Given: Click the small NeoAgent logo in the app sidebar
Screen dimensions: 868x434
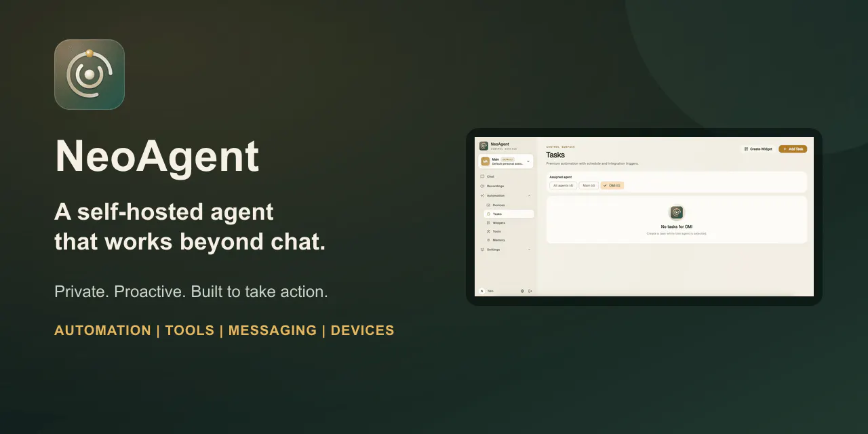Looking at the screenshot, I should pos(484,146).
